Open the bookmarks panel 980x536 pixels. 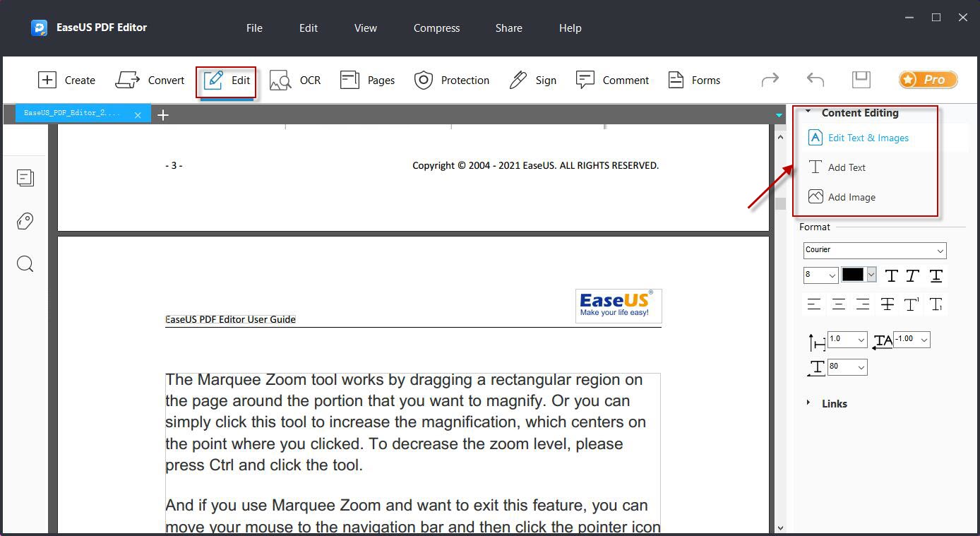(25, 221)
